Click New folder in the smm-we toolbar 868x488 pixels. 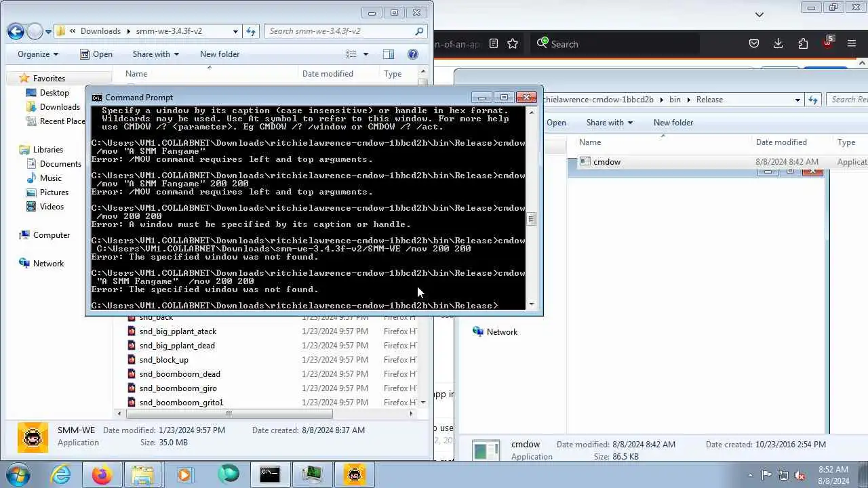(220, 54)
